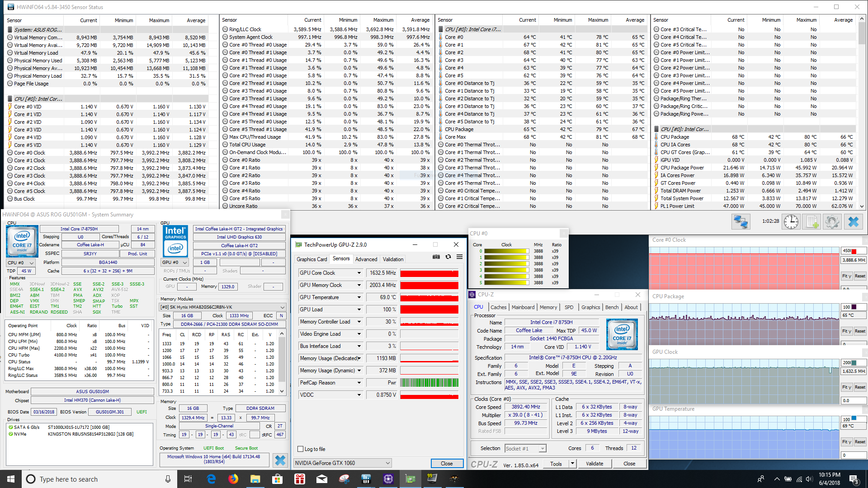Click the blue X icon in System Summary

[x=280, y=460]
